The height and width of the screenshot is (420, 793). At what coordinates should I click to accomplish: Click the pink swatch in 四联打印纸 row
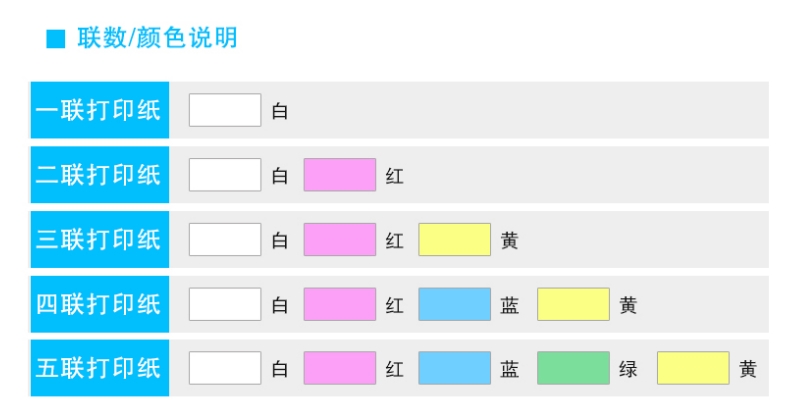point(340,304)
